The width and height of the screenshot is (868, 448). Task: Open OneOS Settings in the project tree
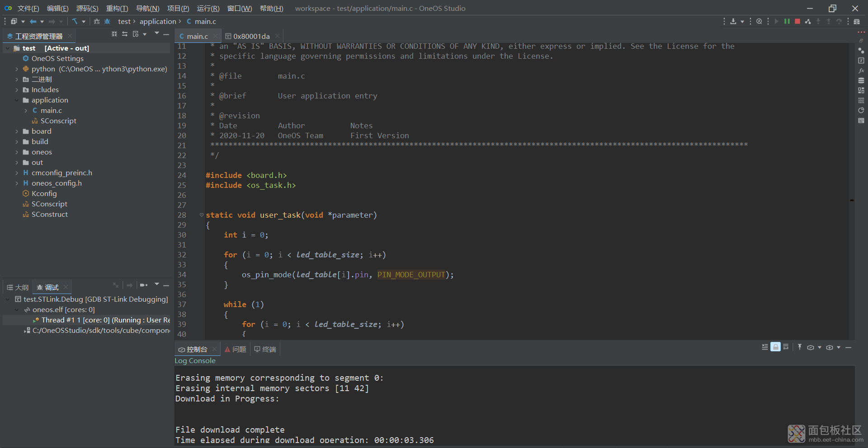click(x=57, y=58)
